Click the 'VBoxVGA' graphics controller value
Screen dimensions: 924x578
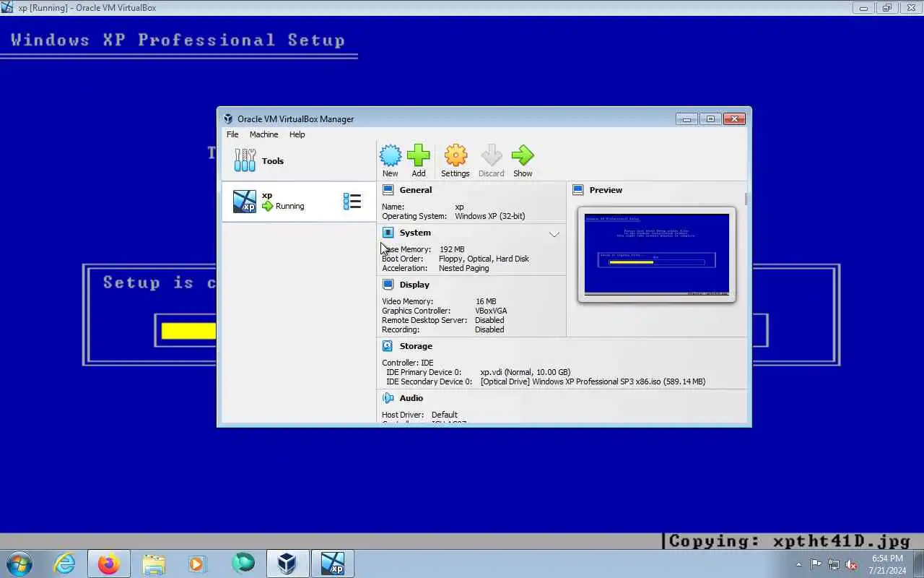(x=491, y=311)
